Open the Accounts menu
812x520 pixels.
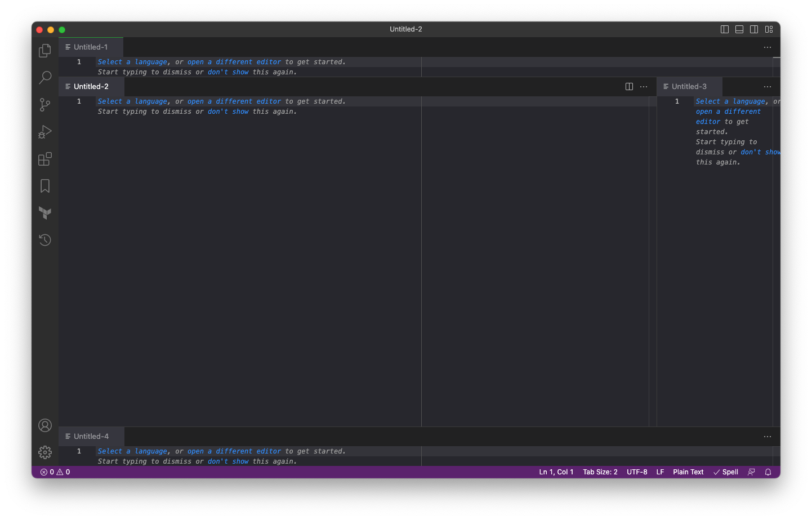point(44,425)
